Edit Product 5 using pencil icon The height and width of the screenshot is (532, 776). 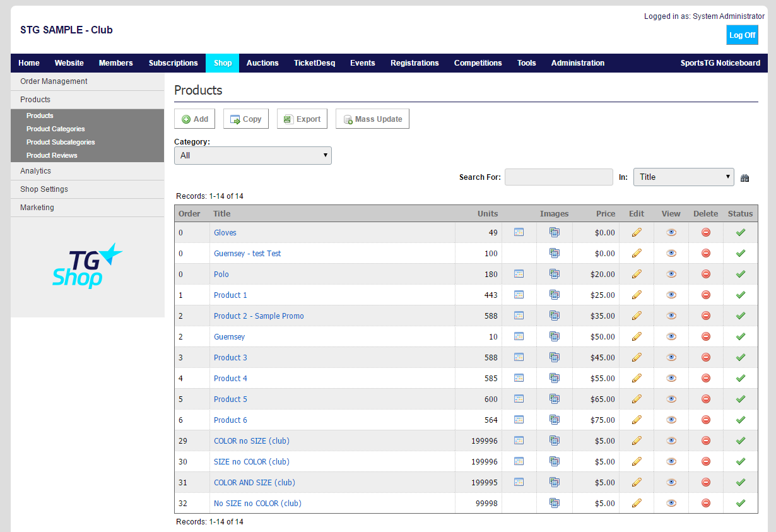click(637, 399)
